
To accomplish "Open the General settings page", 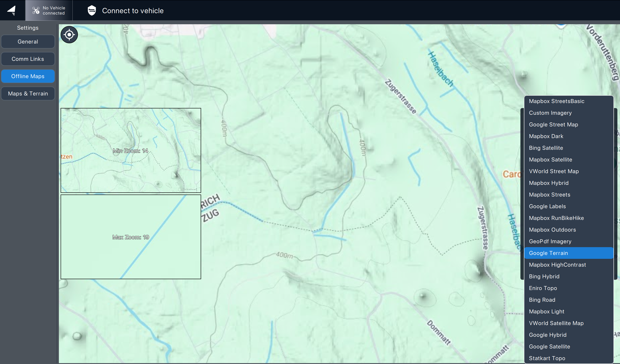I will (28, 42).
